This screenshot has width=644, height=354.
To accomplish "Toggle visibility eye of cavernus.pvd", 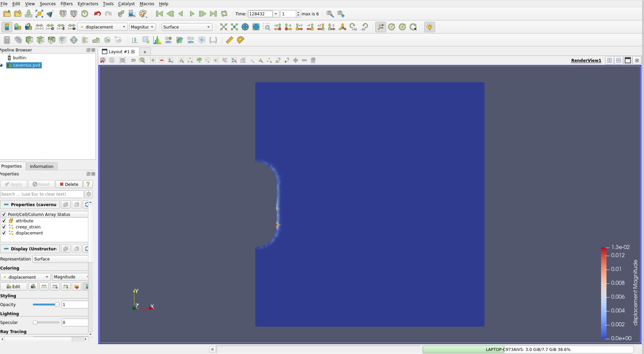I will [x=2, y=65].
